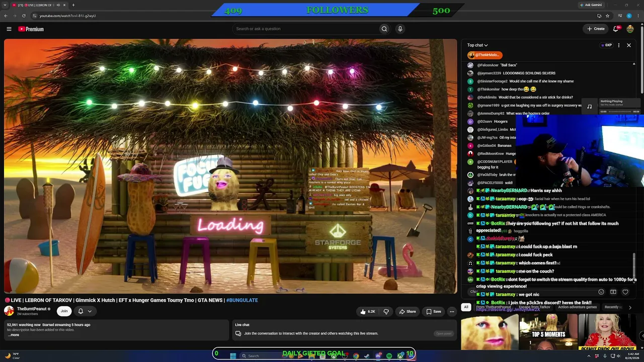This screenshot has height=362, width=644.
Task: Open a new browser tab
Action: [x=73, y=5]
